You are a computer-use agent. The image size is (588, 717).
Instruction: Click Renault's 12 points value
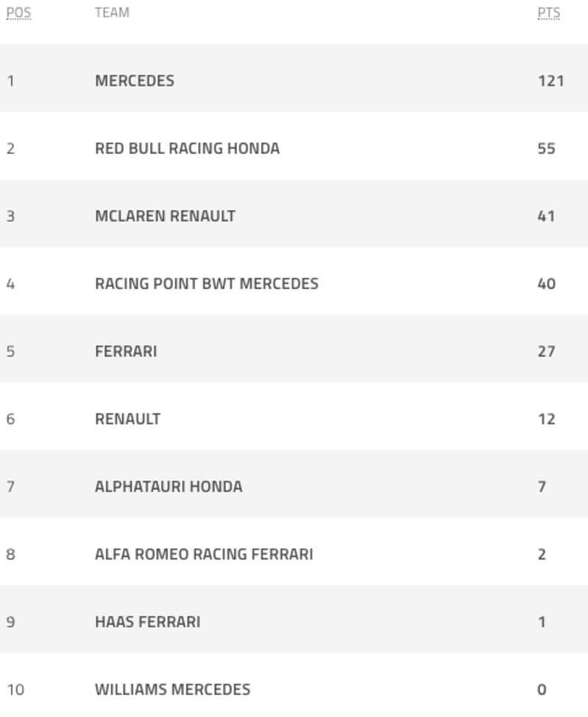pyautogui.click(x=546, y=419)
